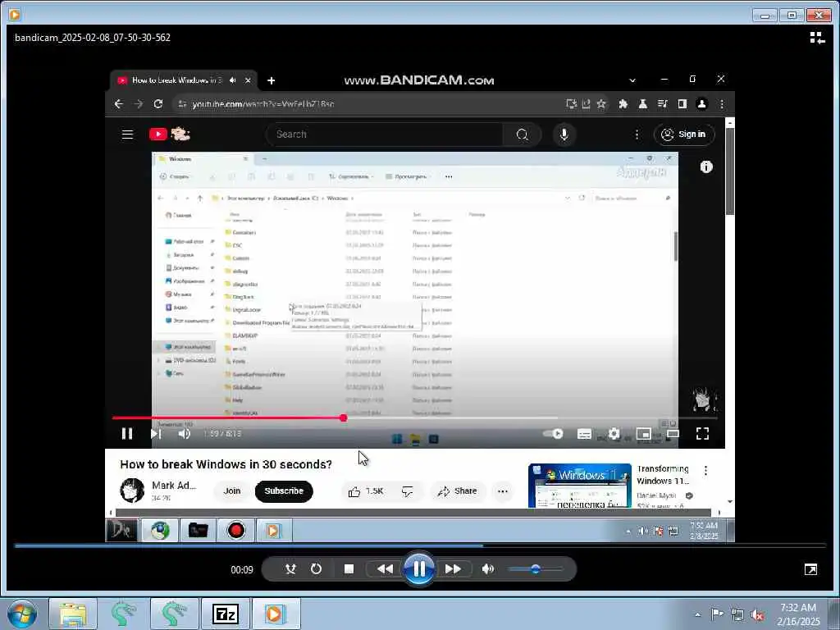Like the video with thumbs up 1.5K
The width and height of the screenshot is (840, 630).
(365, 491)
